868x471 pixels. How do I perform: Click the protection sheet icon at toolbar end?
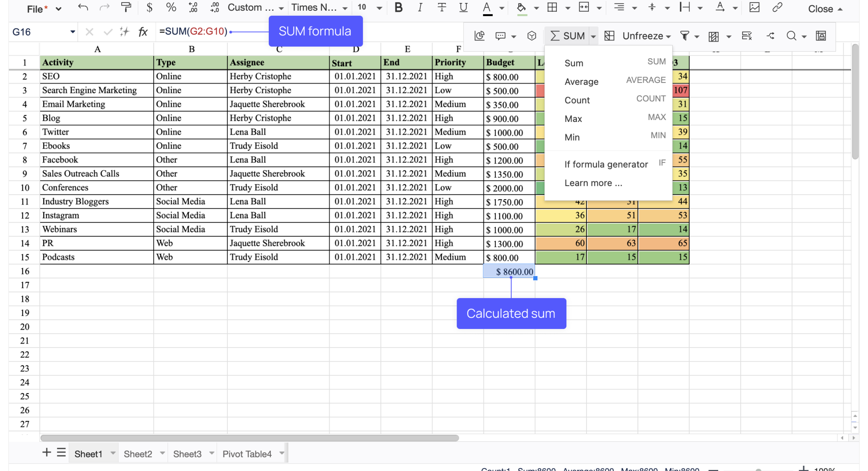point(821,36)
